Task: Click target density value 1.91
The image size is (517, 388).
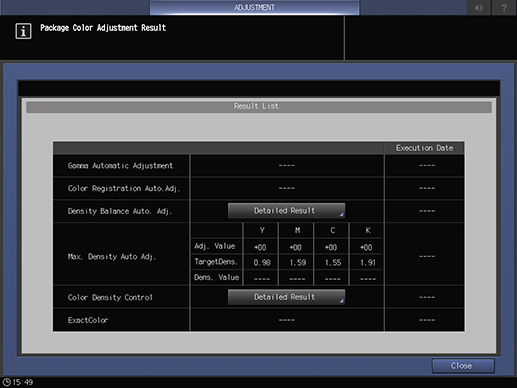Action: point(368,263)
